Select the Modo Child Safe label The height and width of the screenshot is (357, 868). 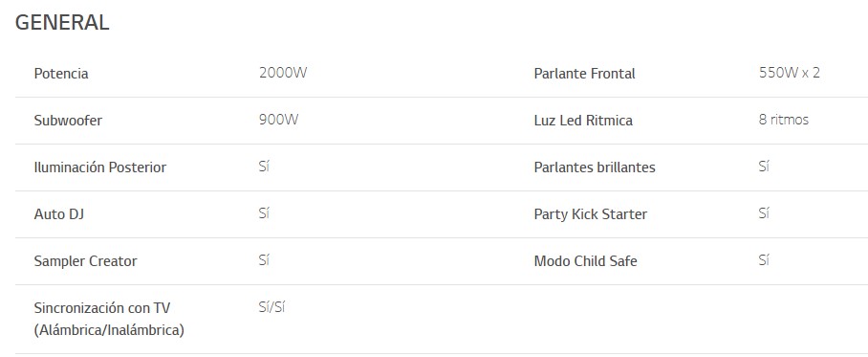click(585, 261)
